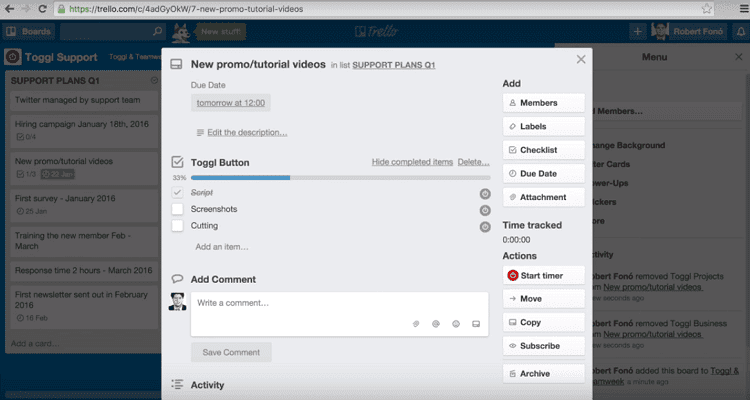Subscribe to the card
The width and height of the screenshot is (750, 400).
(543, 346)
